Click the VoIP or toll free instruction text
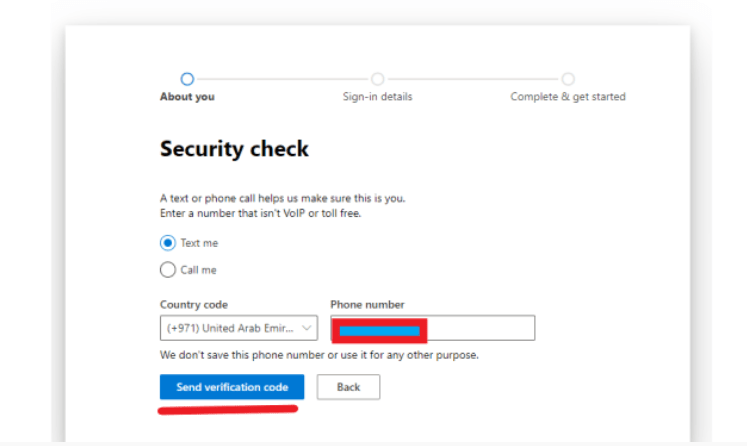 [260, 213]
